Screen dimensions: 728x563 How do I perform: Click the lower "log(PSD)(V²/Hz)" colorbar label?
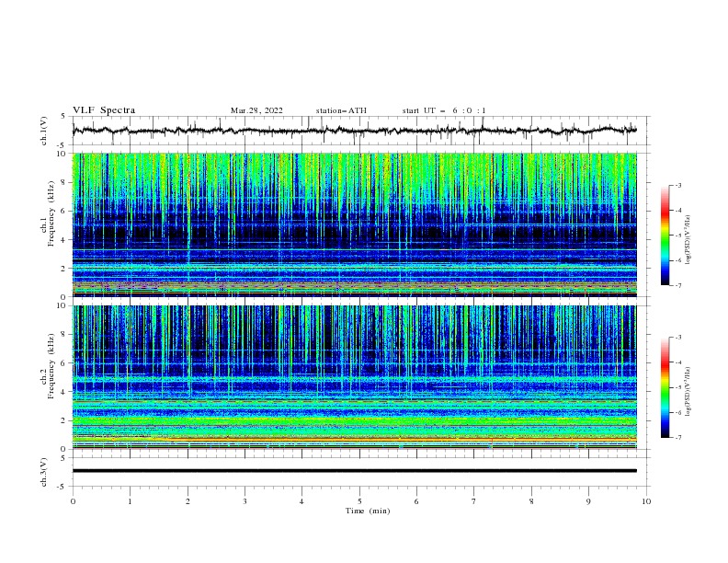(x=688, y=392)
